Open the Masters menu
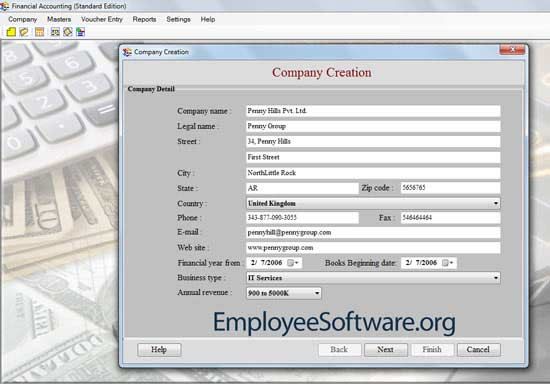550x384 pixels. click(x=59, y=19)
